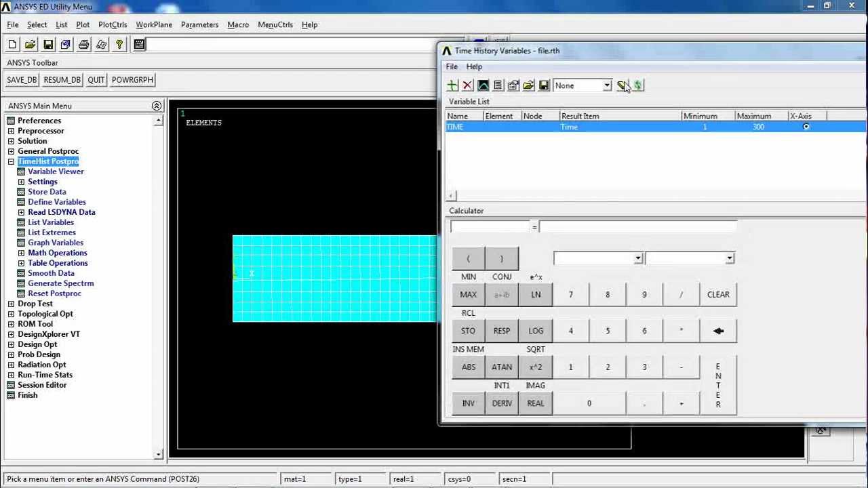Click the Session Editor tree item
Viewport: 868px width, 488px height.
42,385
